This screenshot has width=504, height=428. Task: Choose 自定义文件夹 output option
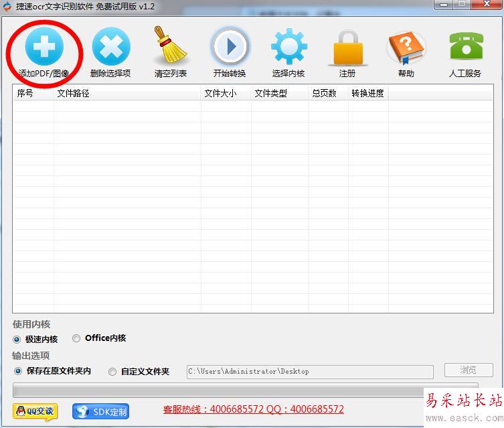(x=112, y=372)
